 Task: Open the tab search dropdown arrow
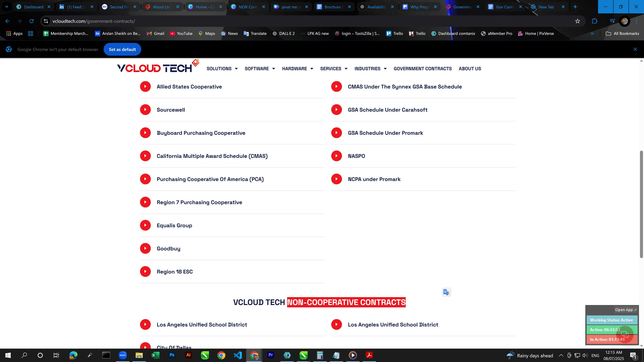7,7
